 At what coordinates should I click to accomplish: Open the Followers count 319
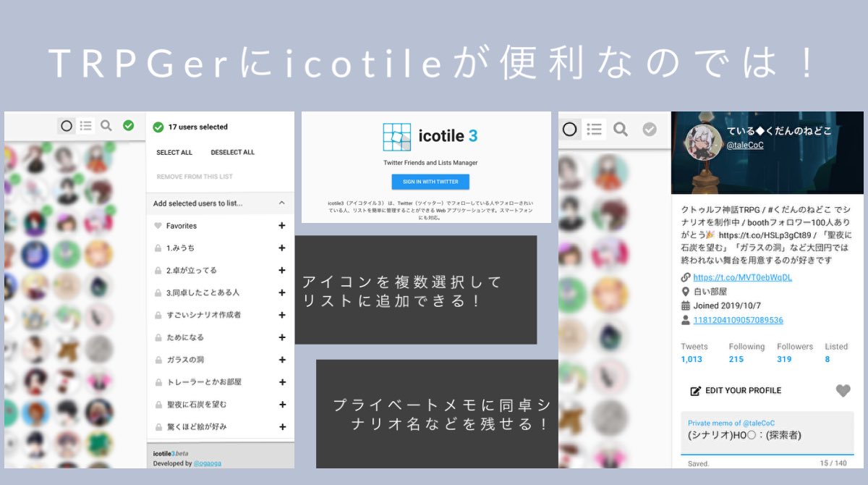[x=785, y=359]
